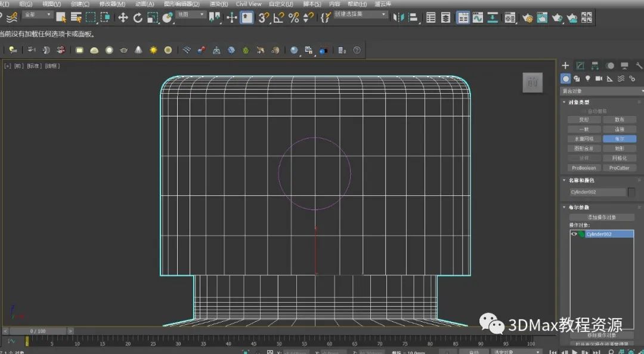Select the Lights category icon
Image resolution: width=644 pixels, height=354 pixels.
pos(588,79)
